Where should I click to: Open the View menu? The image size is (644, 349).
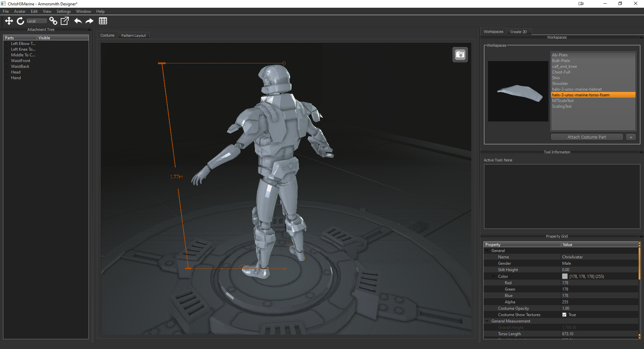47,11
